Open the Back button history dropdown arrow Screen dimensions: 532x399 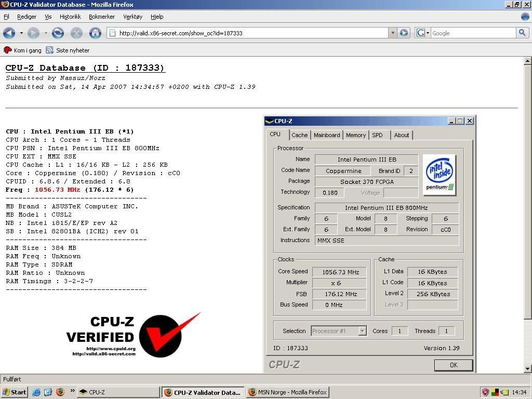point(21,33)
